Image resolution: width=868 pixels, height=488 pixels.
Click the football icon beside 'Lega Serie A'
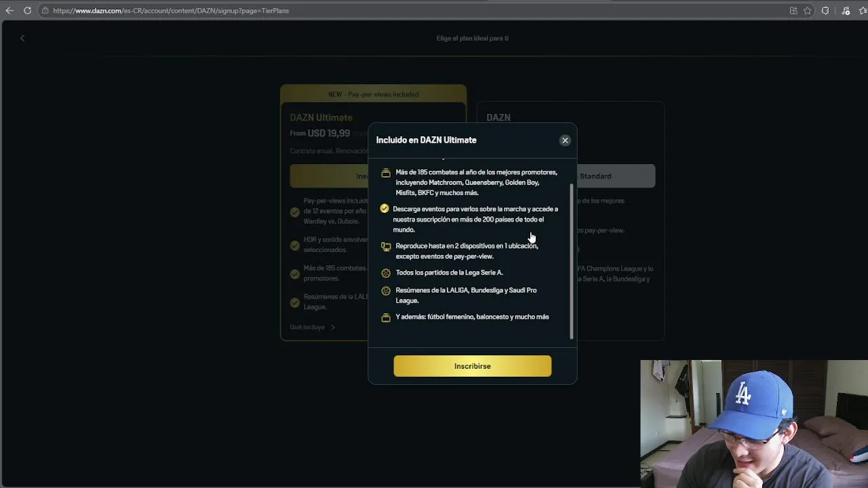point(386,273)
